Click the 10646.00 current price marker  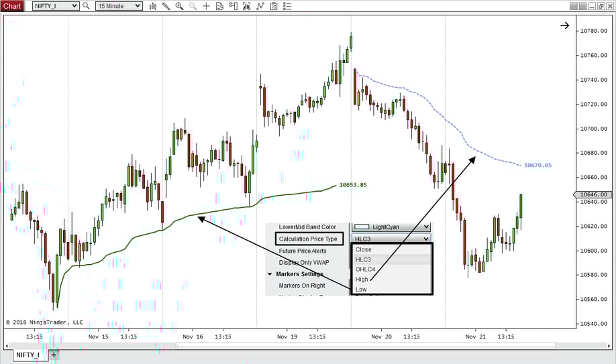pyautogui.click(x=593, y=194)
